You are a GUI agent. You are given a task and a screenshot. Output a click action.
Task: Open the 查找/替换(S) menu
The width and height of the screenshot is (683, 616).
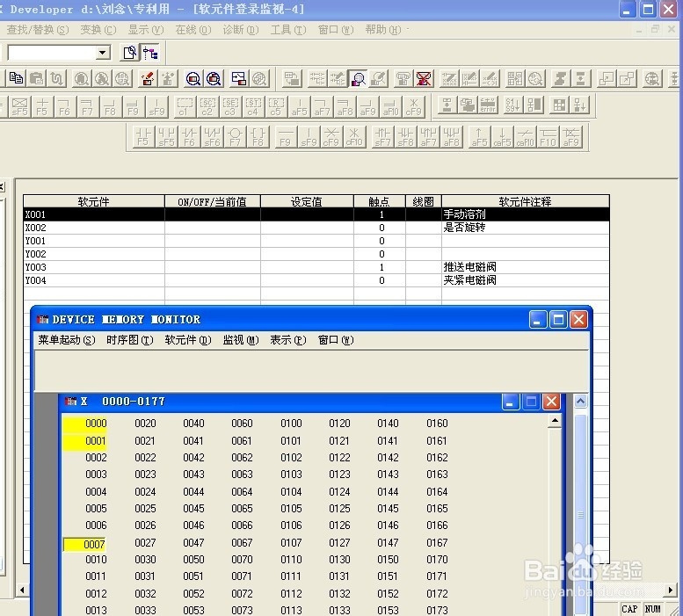coord(38,30)
